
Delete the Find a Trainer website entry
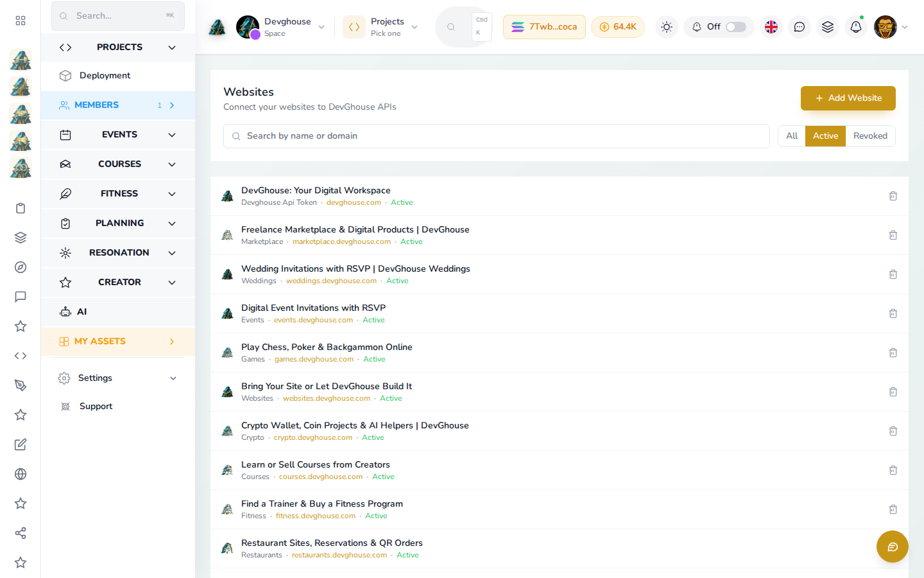point(893,509)
